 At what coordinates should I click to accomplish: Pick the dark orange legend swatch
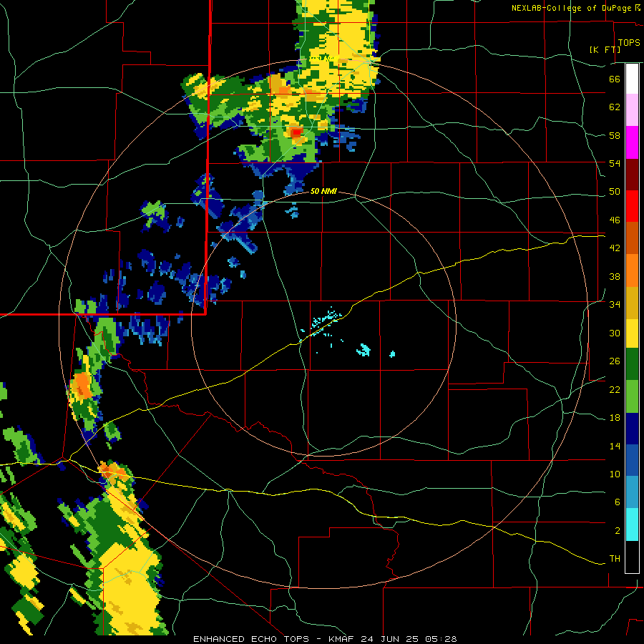tap(632, 238)
